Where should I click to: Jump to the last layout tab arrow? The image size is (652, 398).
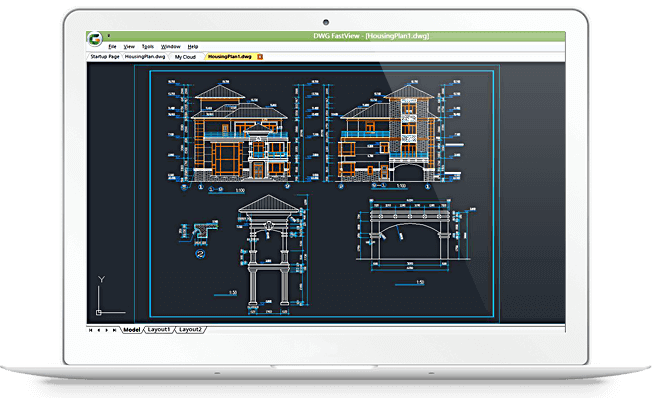114,330
